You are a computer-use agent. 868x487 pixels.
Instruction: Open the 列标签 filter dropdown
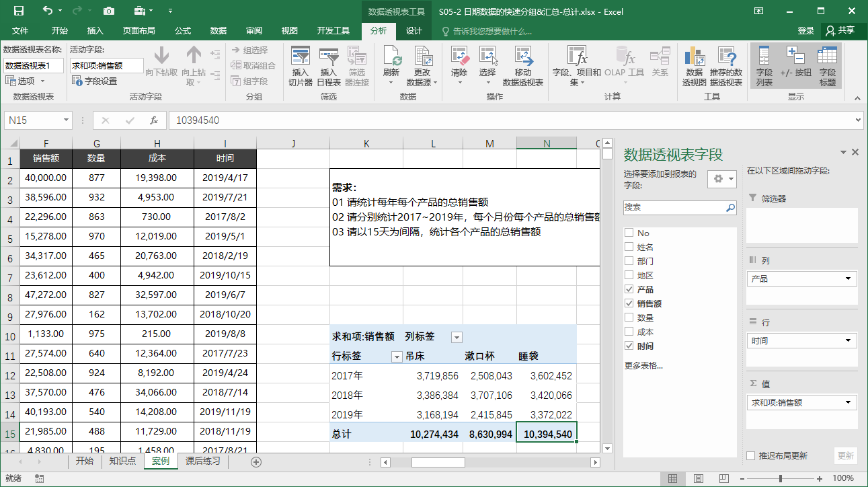click(x=458, y=337)
